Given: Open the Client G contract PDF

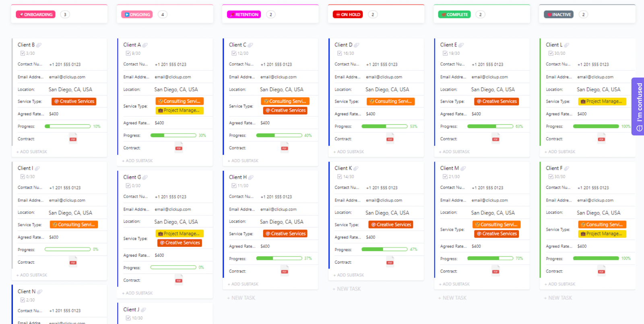Looking at the screenshot, I should click(179, 280).
